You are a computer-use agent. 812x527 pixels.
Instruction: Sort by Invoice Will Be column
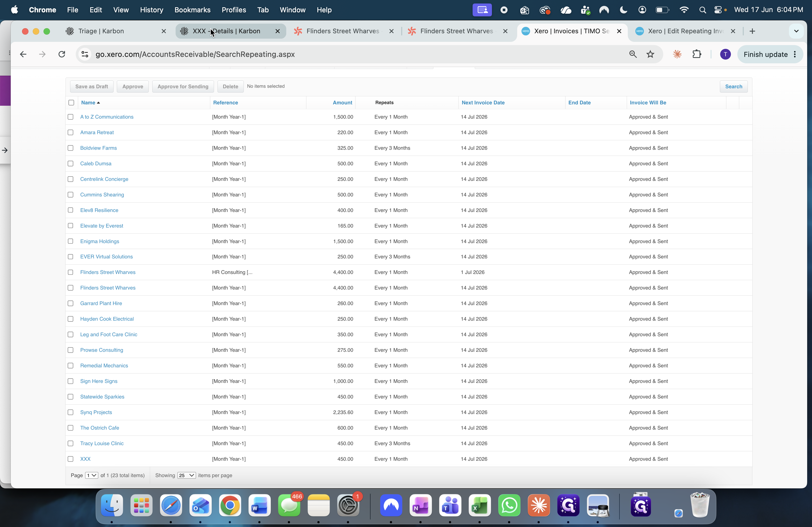click(x=648, y=103)
